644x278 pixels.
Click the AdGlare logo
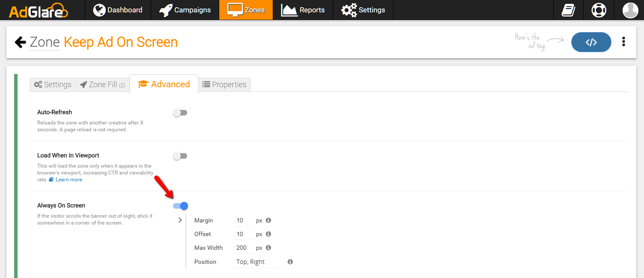click(x=39, y=10)
